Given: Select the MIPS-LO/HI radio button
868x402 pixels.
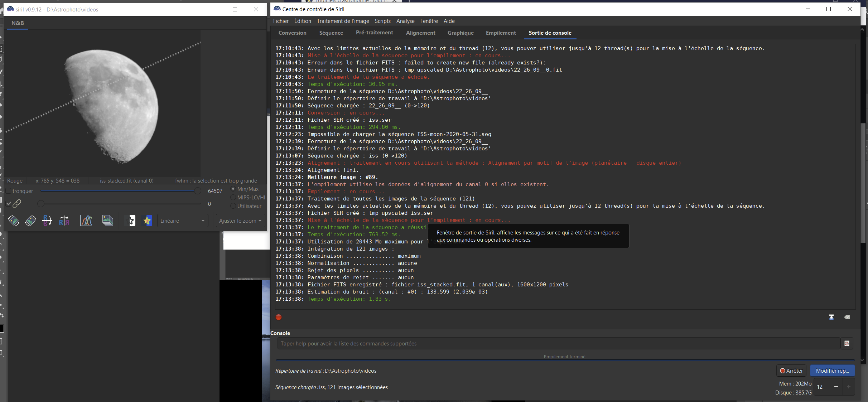Looking at the screenshot, I should click(x=233, y=198).
